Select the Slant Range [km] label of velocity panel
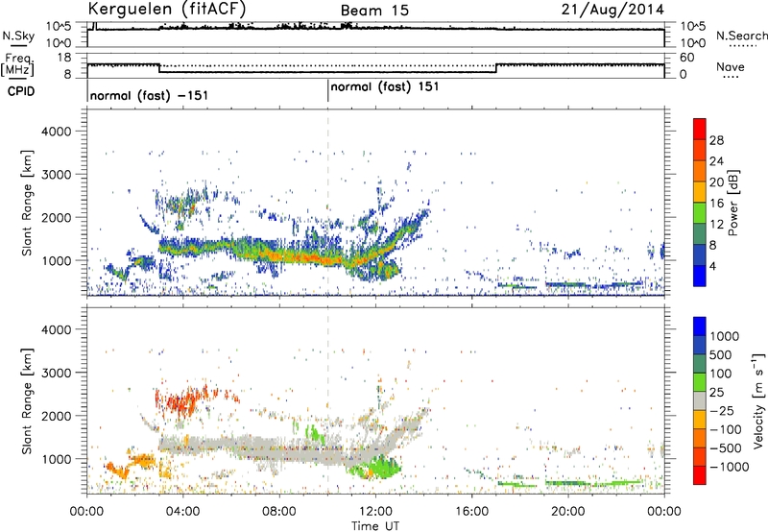Image resolution: width=768 pixels, height=532 pixels. tap(27, 400)
